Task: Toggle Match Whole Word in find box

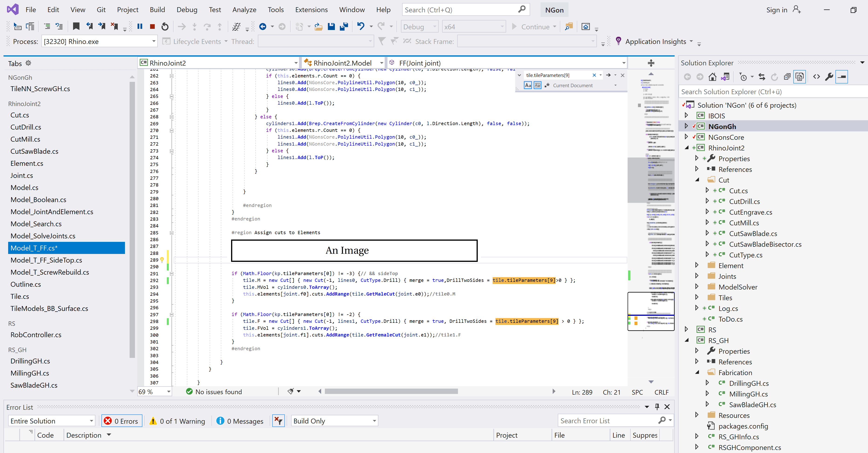Action: tap(538, 85)
